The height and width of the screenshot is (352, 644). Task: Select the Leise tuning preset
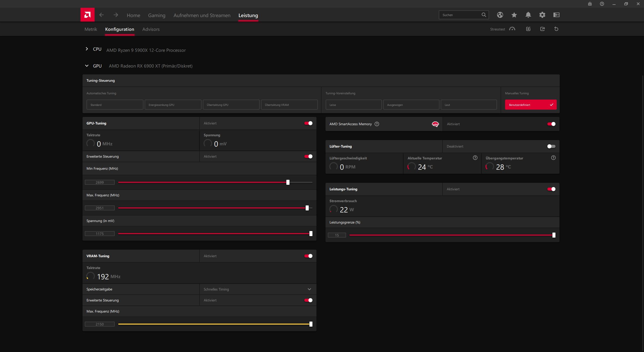pos(353,105)
